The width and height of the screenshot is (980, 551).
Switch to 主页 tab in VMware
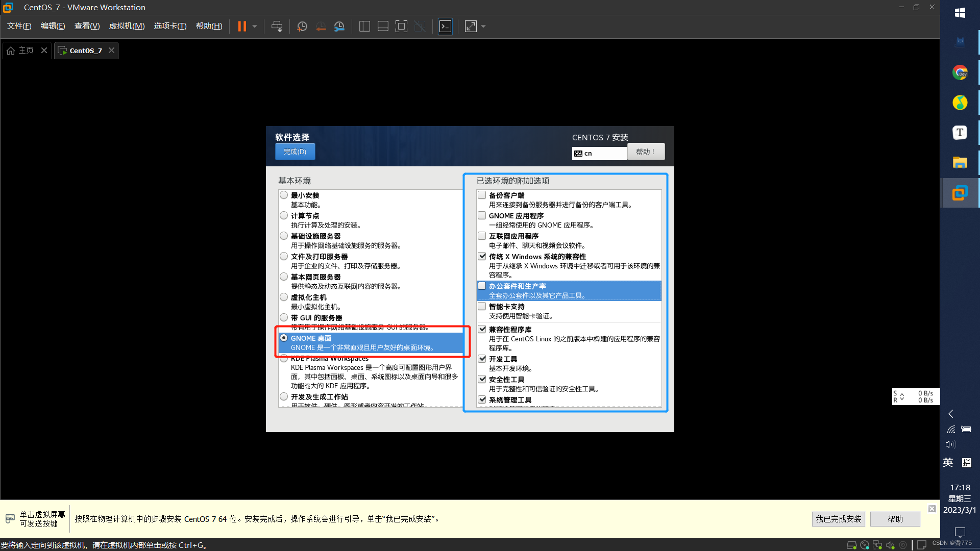tap(23, 51)
